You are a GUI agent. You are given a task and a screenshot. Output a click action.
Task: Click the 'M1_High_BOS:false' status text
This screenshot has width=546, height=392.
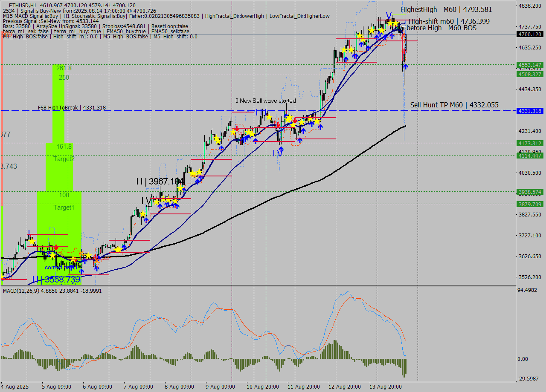coord(20,36)
